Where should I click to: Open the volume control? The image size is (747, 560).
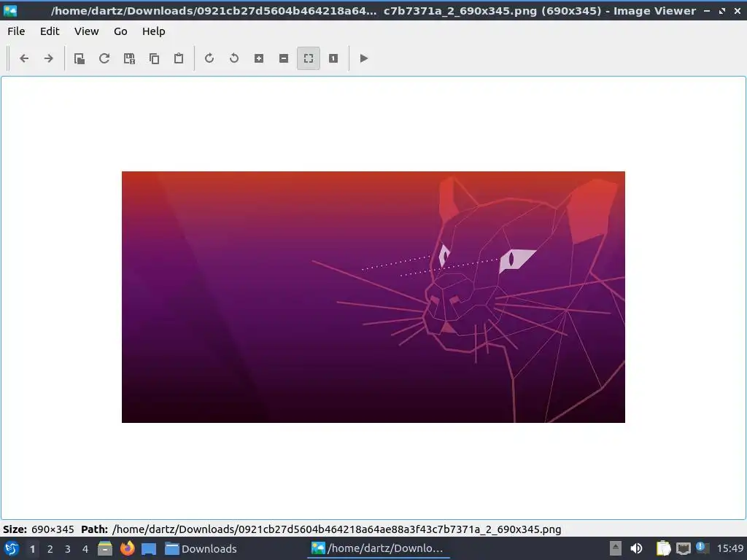(x=636, y=548)
